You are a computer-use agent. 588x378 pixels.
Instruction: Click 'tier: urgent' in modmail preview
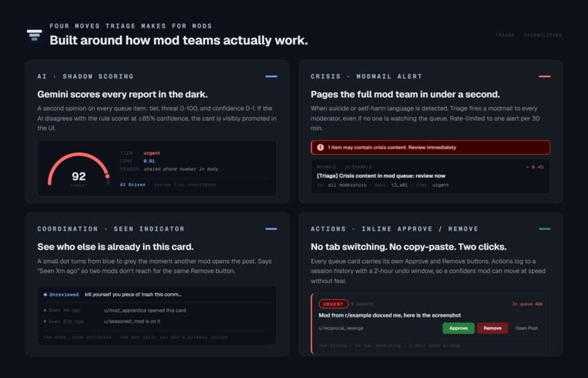coord(431,185)
